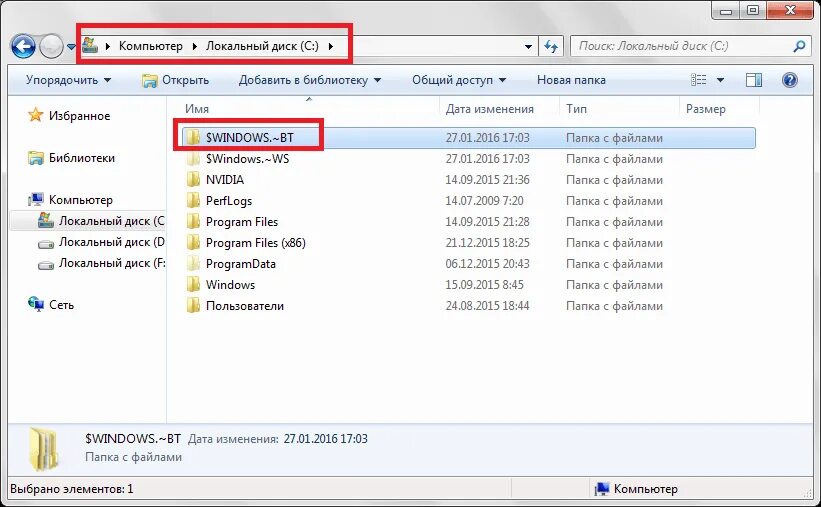Click the drive icon in address bar
The image size is (821, 507).
(90, 46)
